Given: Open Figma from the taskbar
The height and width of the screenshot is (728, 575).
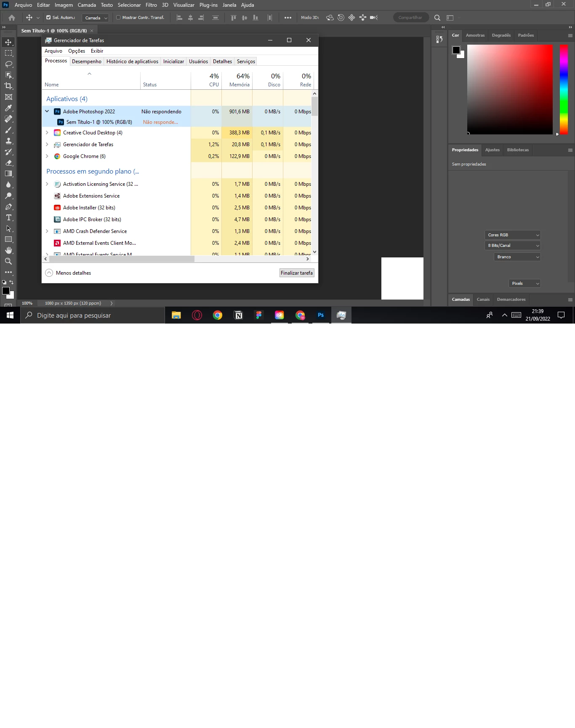Looking at the screenshot, I should tap(259, 315).
